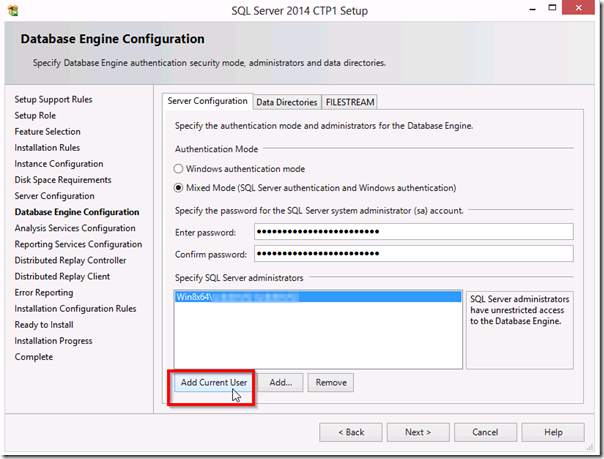Click the Installation Progress step
Screen dimensions: 604x459
click(x=54, y=341)
